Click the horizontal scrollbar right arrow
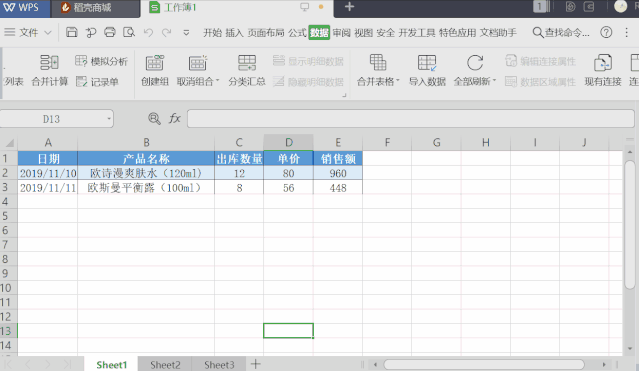The width and height of the screenshot is (639, 371). (604, 364)
